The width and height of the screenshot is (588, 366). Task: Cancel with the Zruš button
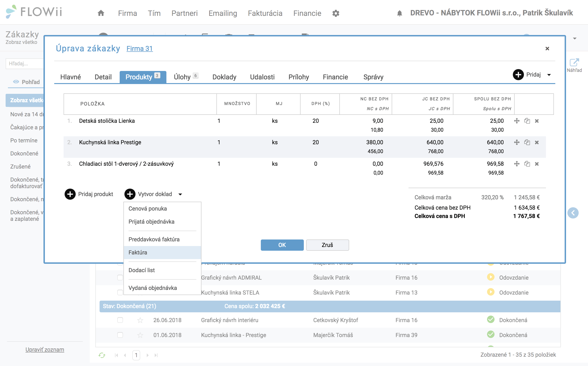[x=327, y=245]
